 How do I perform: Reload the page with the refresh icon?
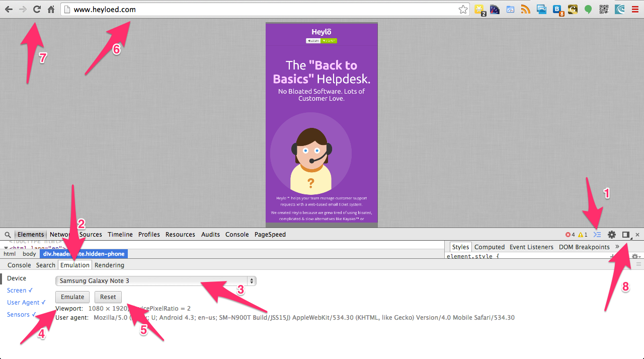pos(37,9)
